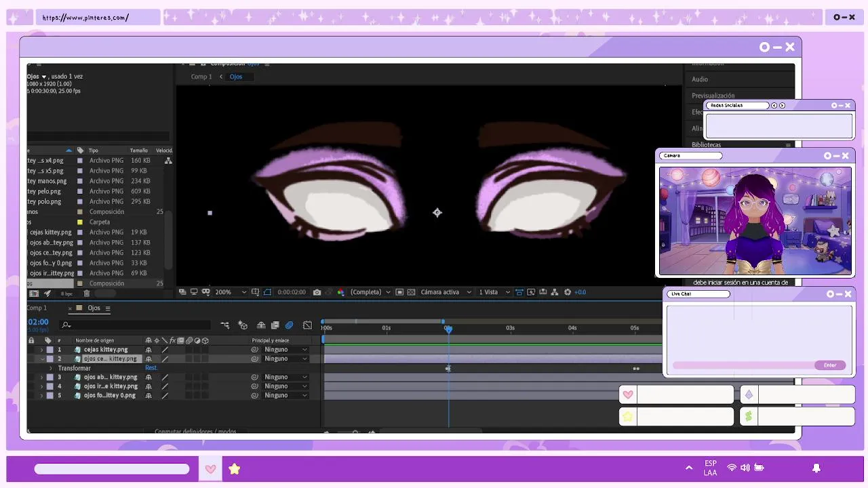Click the 8 bpc color depth button
The width and height of the screenshot is (868, 488).
pos(66,293)
